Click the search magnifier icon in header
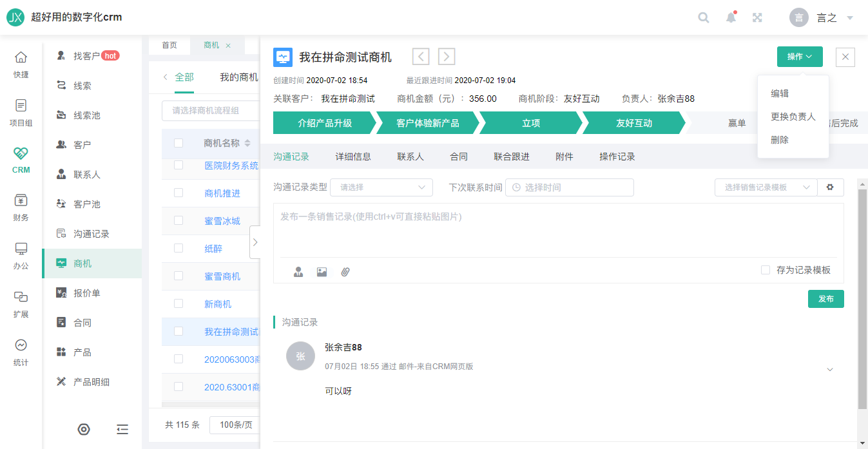 pos(704,17)
